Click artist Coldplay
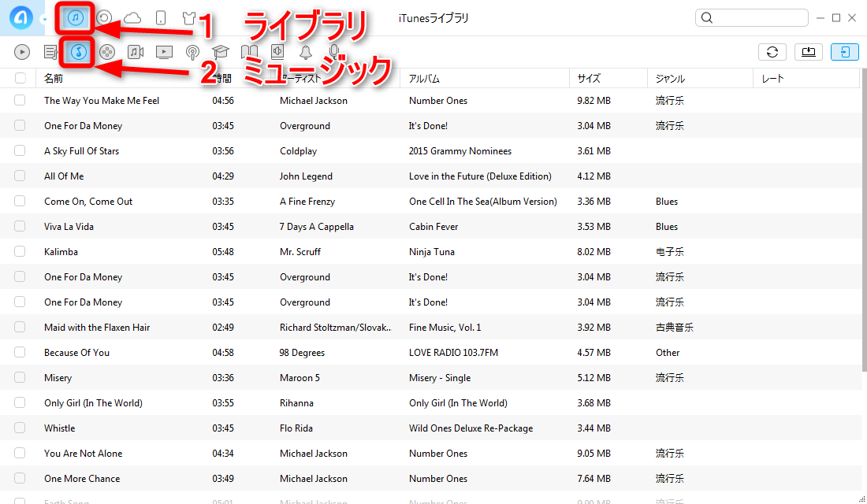867x504 pixels. point(298,151)
